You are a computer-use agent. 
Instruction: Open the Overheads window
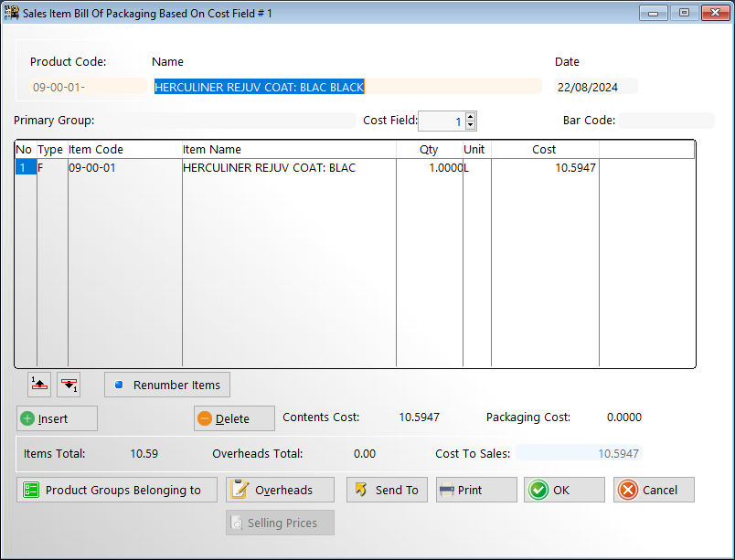coord(280,491)
